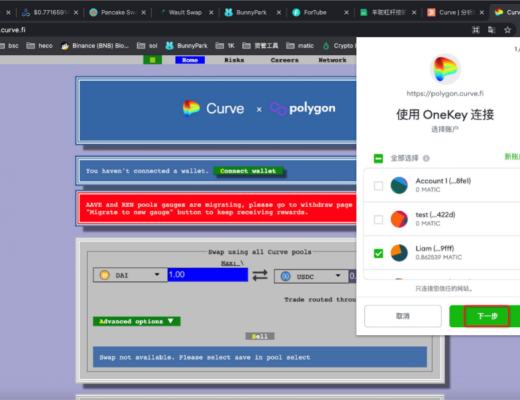This screenshot has height=400, width=520.
Task: Switch to the Wault Swap tab
Action: tap(182, 13)
